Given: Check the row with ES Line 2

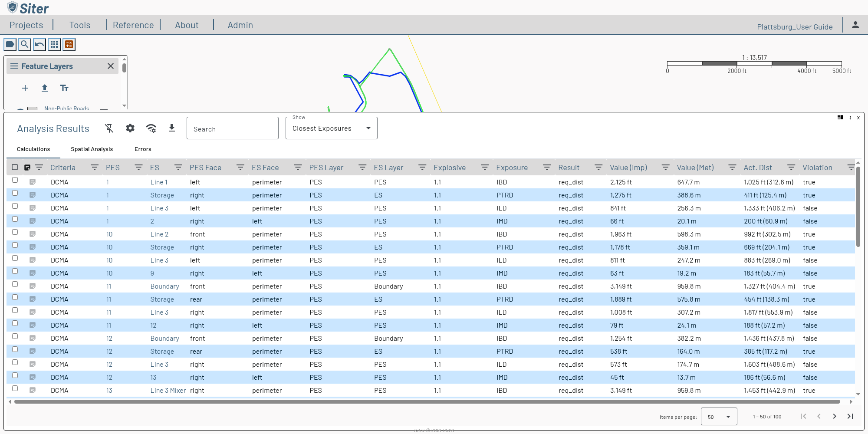Looking at the screenshot, I should coord(15,232).
